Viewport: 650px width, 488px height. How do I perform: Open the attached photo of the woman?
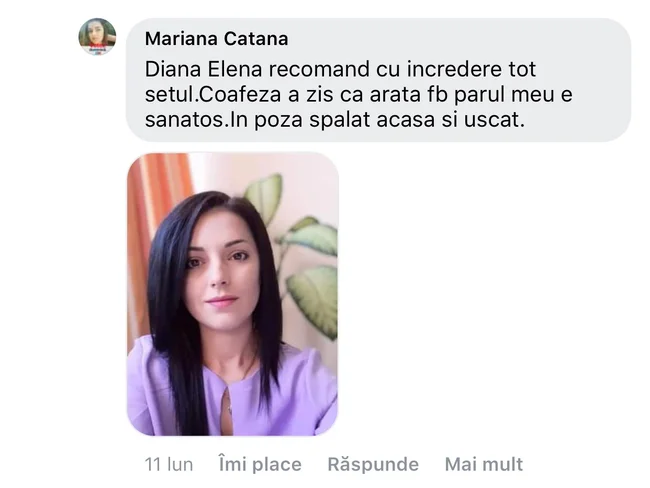coord(233,294)
